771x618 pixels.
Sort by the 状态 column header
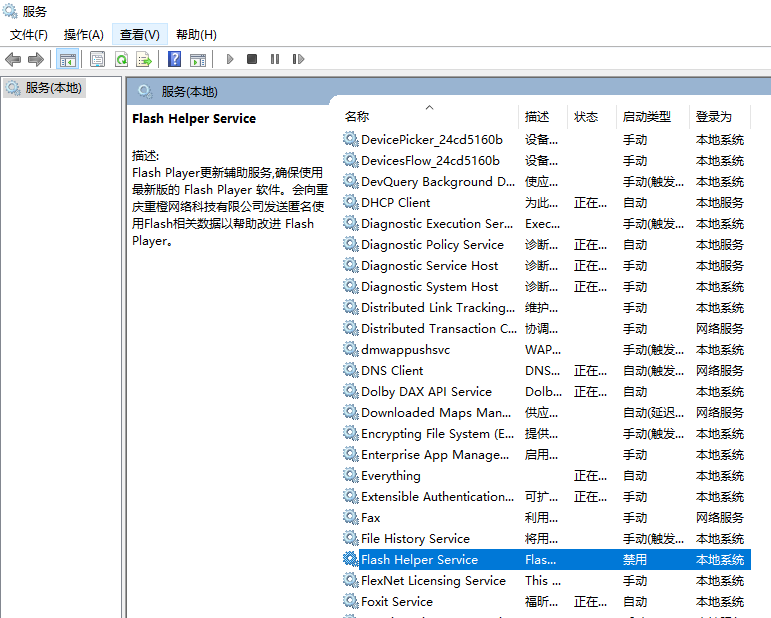click(586, 117)
